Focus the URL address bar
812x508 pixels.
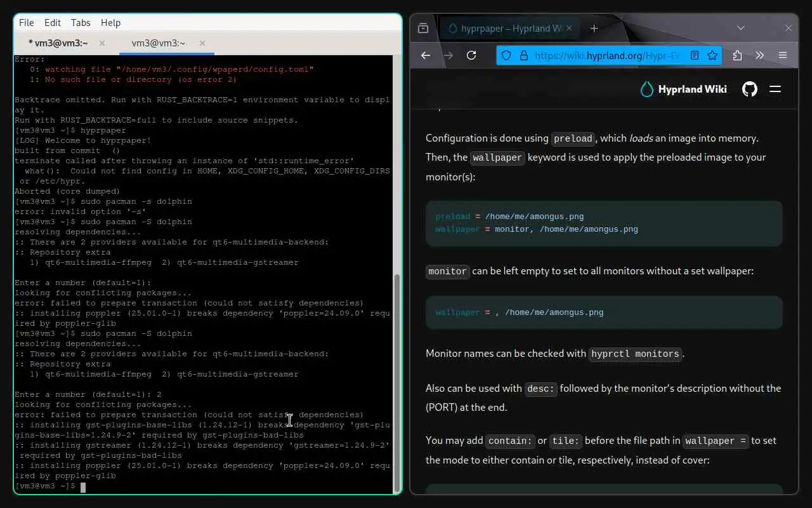606,55
